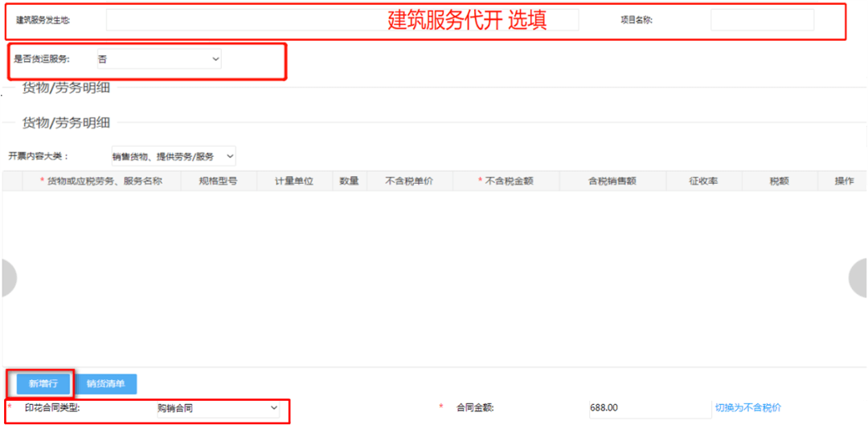
Task: Click the 数量 column header
Action: pyautogui.click(x=350, y=181)
